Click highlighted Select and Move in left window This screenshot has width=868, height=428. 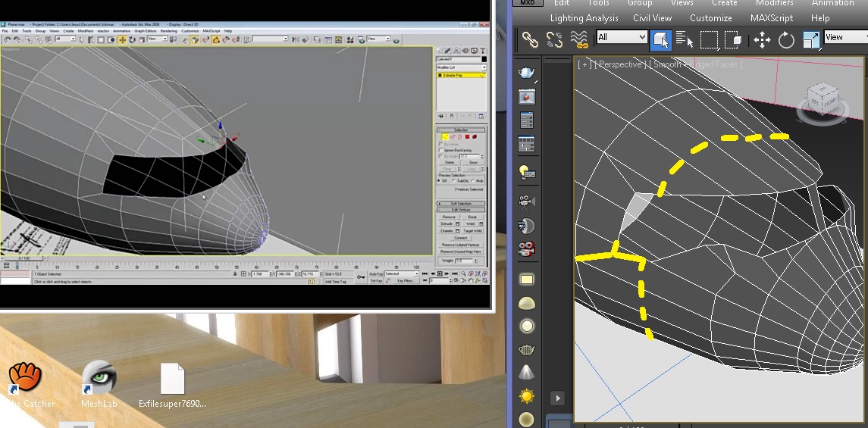(122, 40)
